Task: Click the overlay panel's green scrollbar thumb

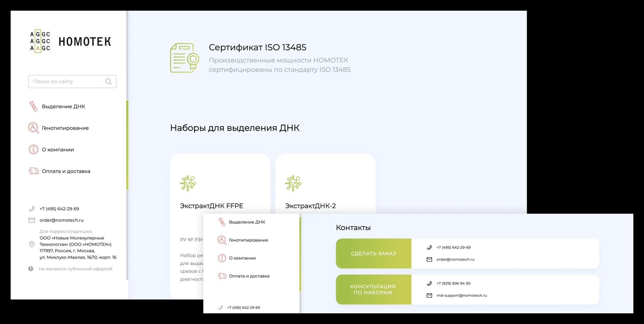Action: 300,254
